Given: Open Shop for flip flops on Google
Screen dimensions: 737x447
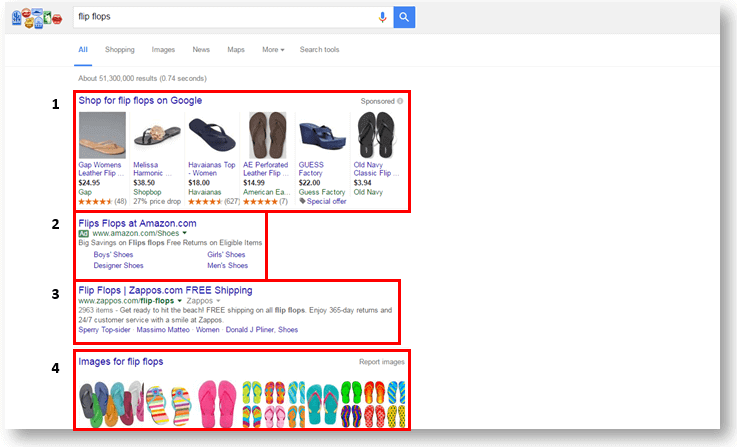Looking at the screenshot, I should click(140, 101).
